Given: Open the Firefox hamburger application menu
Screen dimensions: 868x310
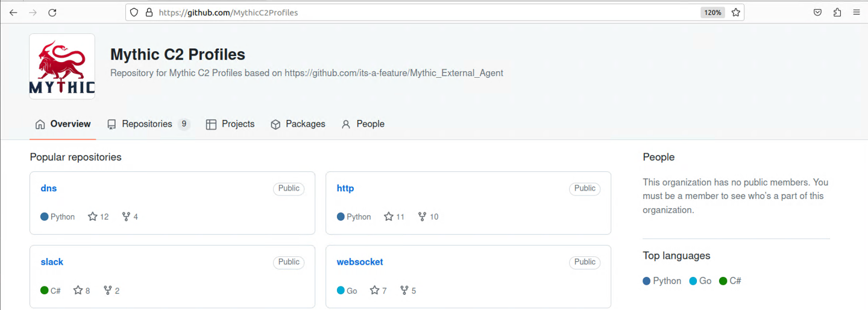Looking at the screenshot, I should (x=856, y=12).
